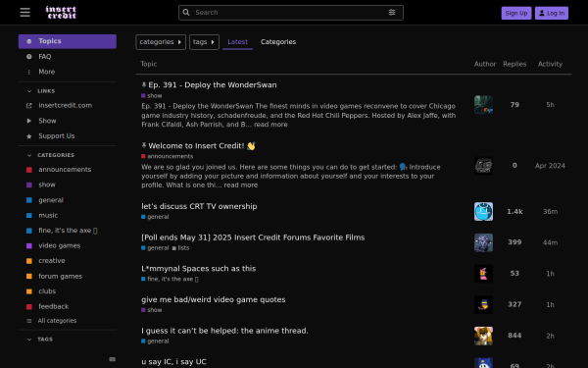Open advanced search filters icon
Screen dimensions: 588x368
coord(392,13)
